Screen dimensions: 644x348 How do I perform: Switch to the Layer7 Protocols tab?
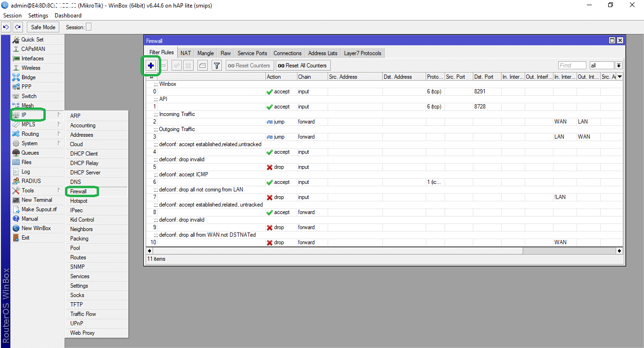[x=363, y=53]
